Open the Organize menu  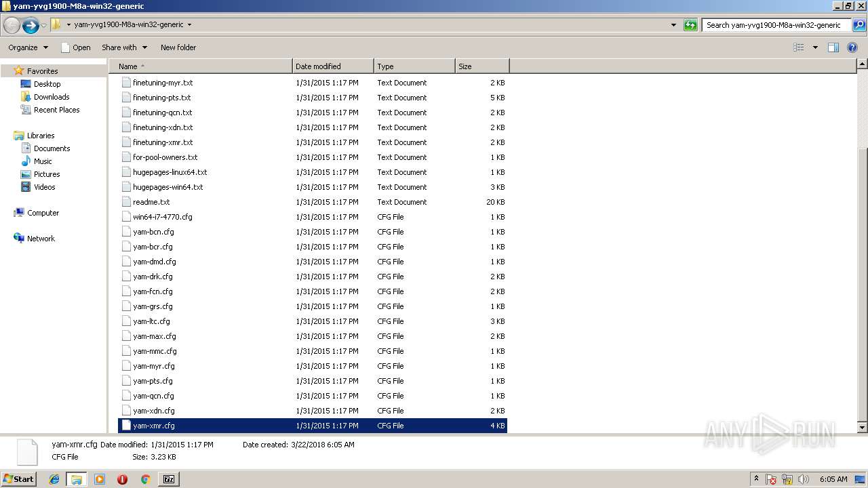pos(28,47)
